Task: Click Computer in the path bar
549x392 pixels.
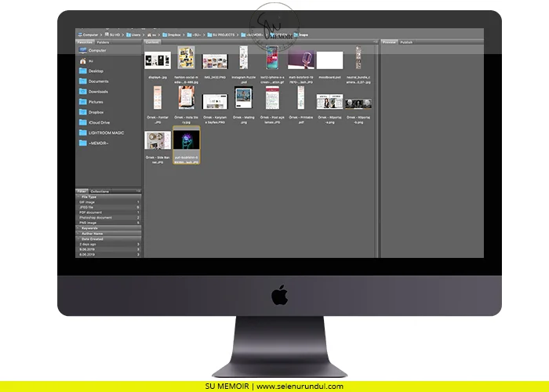Action: click(88, 34)
